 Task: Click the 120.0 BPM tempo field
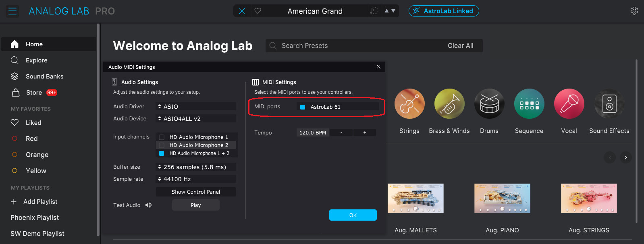pos(313,132)
